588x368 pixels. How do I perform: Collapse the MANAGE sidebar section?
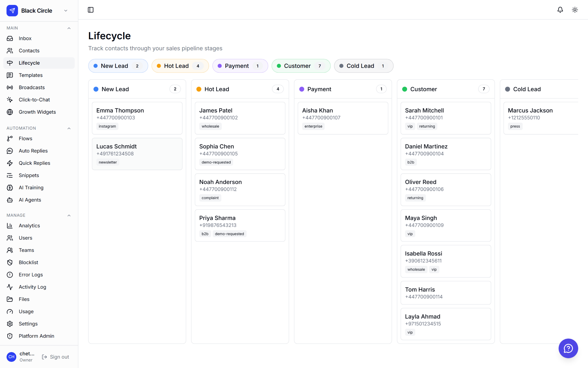tap(69, 215)
